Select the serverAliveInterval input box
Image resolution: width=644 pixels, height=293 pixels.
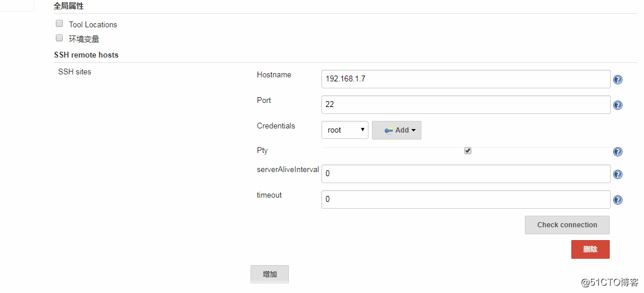(x=466, y=174)
